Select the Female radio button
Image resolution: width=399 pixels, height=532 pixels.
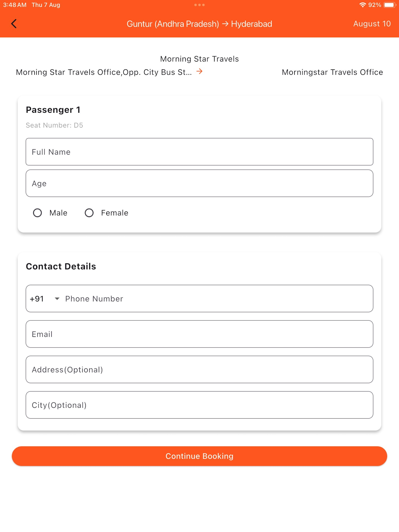pos(89,213)
